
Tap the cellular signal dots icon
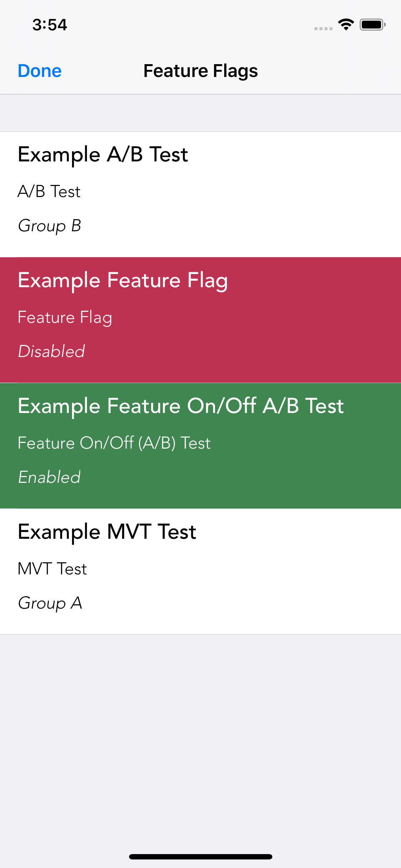[x=323, y=29]
